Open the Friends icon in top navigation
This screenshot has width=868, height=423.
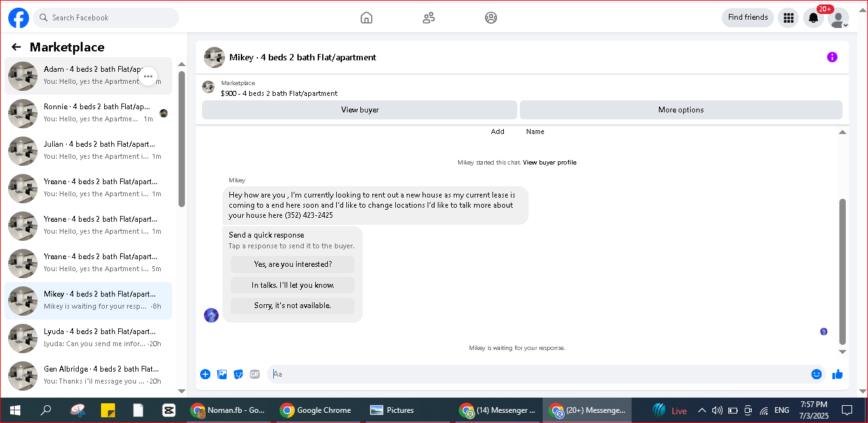click(x=429, y=18)
